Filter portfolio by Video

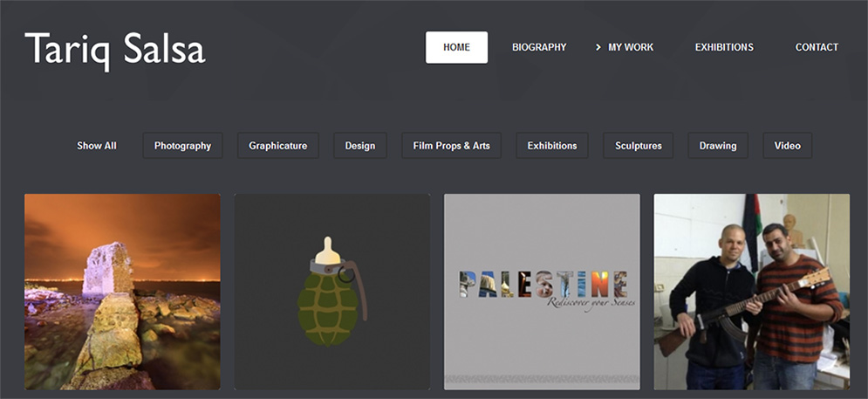787,146
